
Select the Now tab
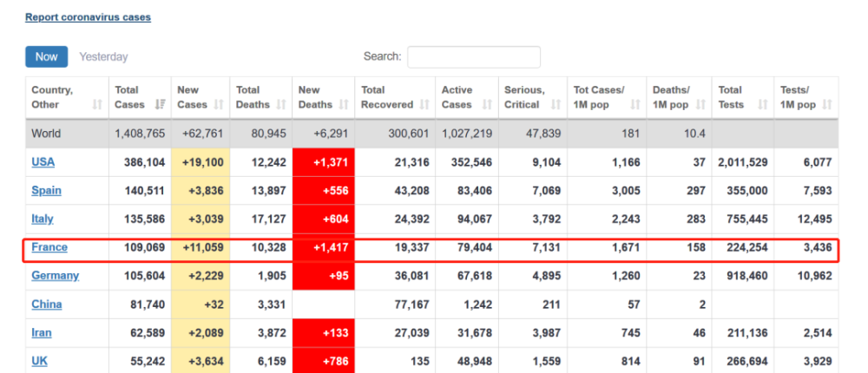coord(46,57)
